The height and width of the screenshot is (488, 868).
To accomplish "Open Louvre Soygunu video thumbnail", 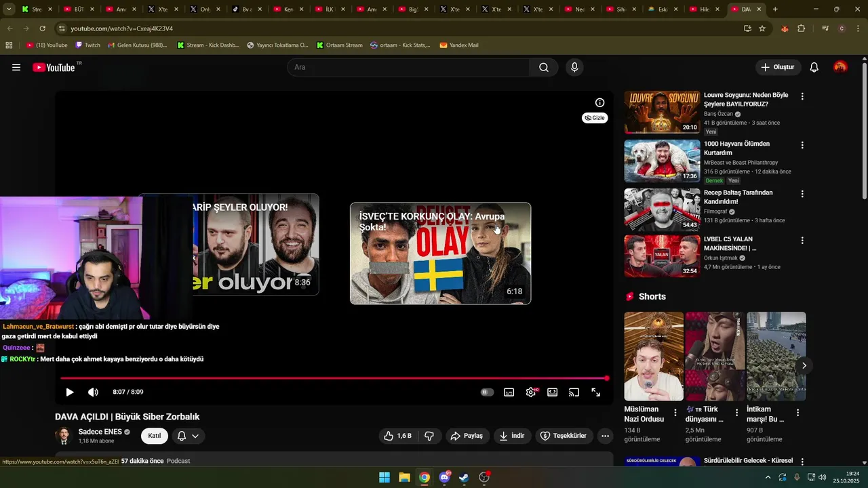I will pyautogui.click(x=662, y=112).
